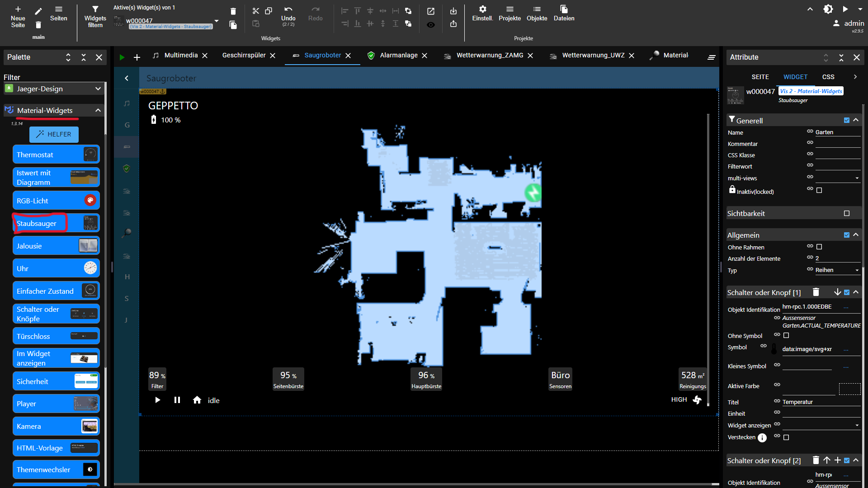Image resolution: width=868 pixels, height=488 pixels.
Task: Click the back chevron beside Saugroboter title
Action: pos(127,78)
